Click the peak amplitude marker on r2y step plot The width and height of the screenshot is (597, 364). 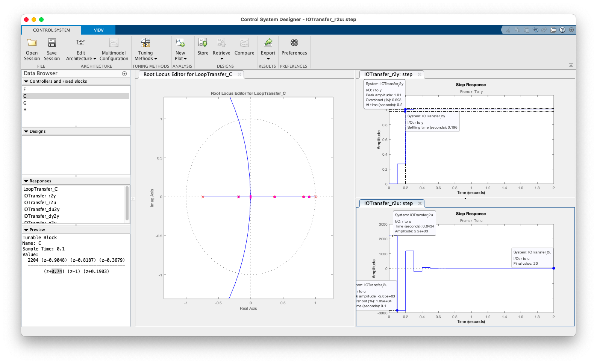(405, 109)
